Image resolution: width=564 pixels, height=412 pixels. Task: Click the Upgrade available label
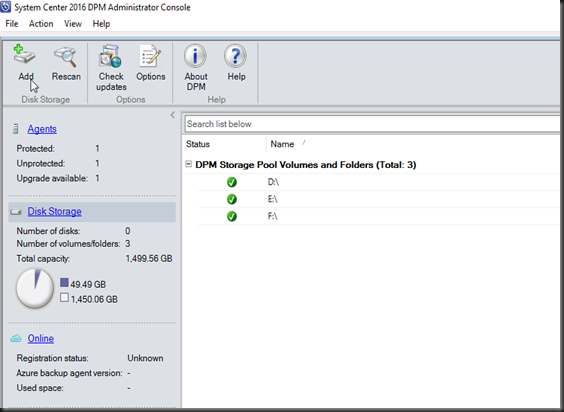point(52,178)
